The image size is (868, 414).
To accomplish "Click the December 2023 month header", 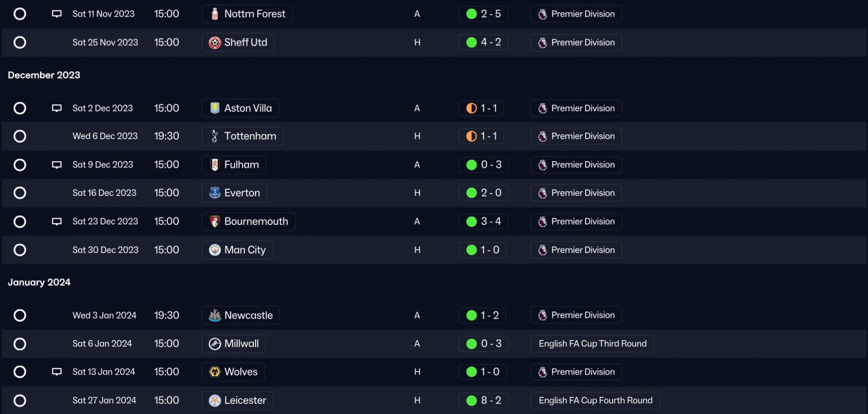I will [44, 75].
